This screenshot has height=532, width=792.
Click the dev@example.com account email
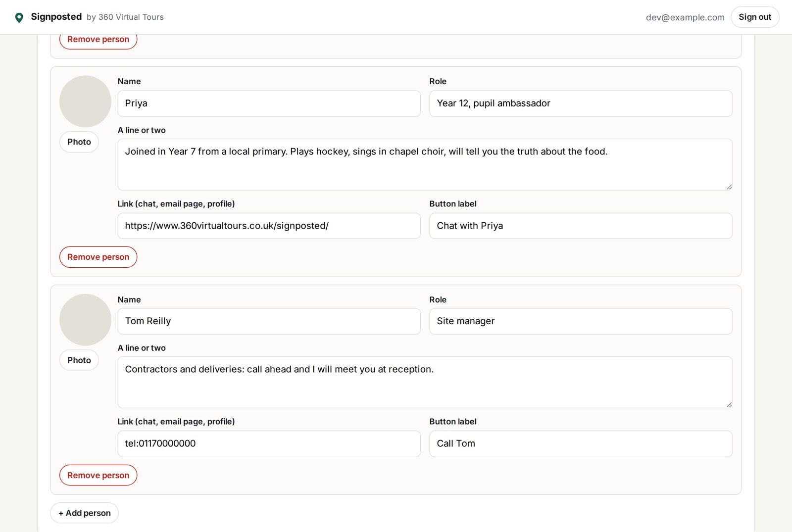point(685,17)
